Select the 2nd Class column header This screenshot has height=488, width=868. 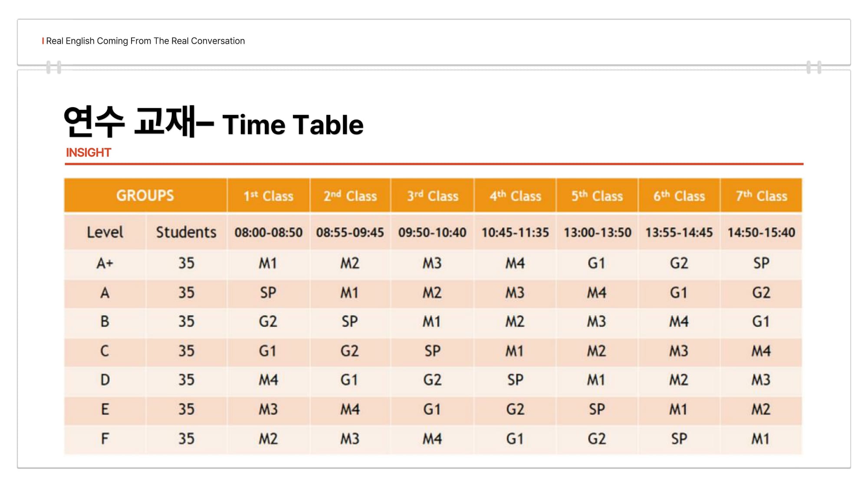click(350, 196)
